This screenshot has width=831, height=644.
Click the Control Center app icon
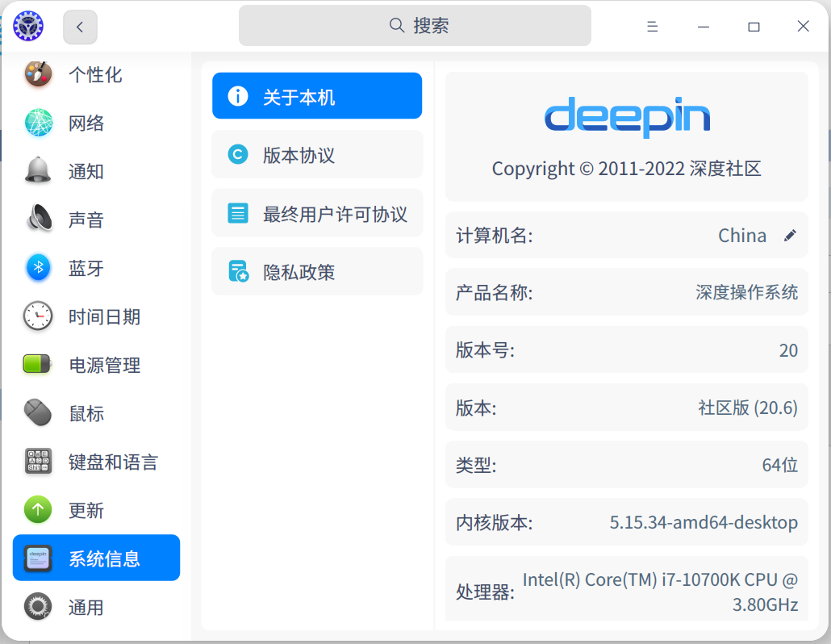[28, 26]
